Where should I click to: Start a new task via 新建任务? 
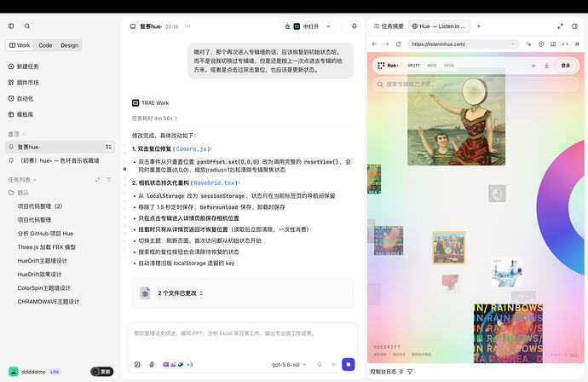point(24,67)
